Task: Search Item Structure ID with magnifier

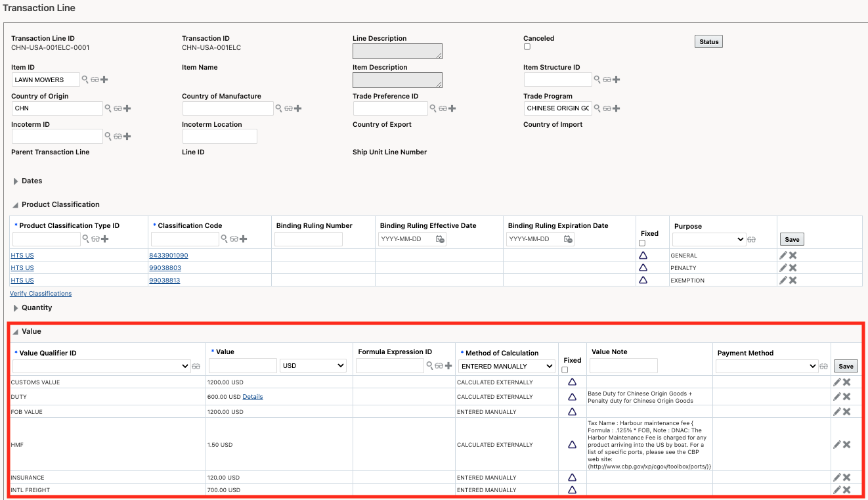Action: pos(597,80)
